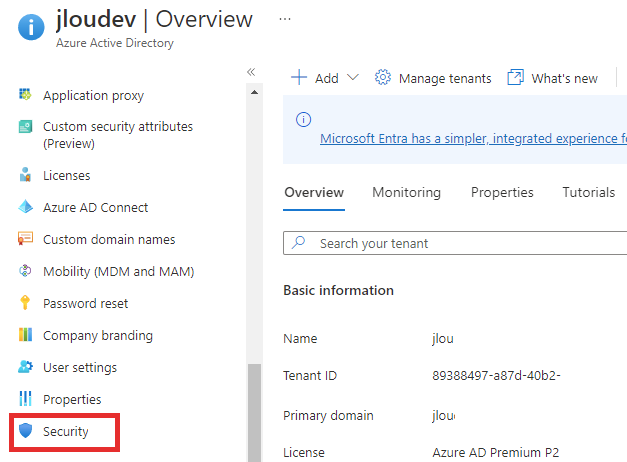Click the Basic information heading
The width and height of the screenshot is (627, 462).
pos(338,290)
